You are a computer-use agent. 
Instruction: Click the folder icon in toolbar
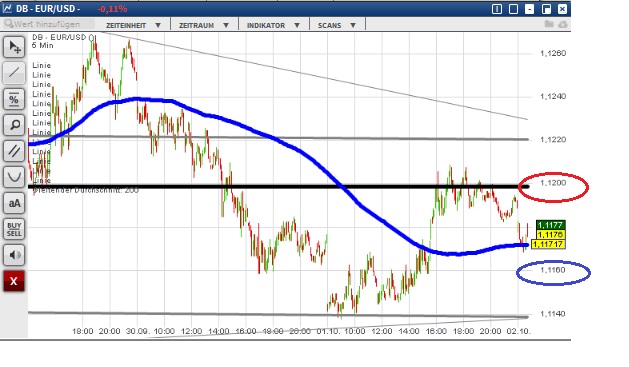pyautogui.click(x=549, y=24)
